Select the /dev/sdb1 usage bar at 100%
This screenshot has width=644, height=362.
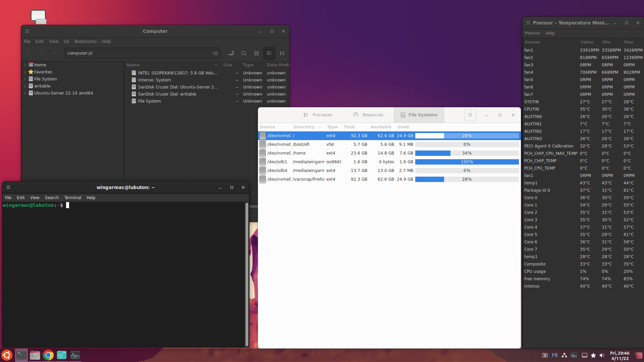467,162
